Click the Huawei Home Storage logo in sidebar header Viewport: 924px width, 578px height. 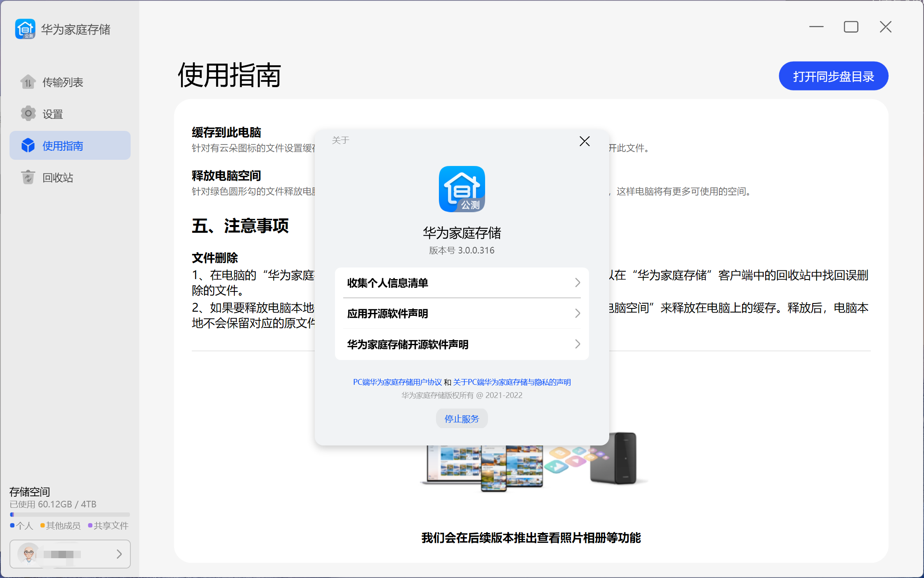click(25, 29)
